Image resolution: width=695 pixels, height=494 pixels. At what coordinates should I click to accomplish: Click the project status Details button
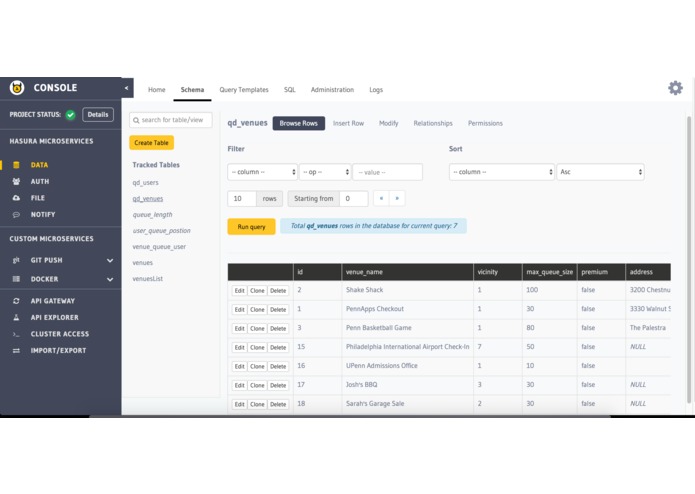click(98, 115)
